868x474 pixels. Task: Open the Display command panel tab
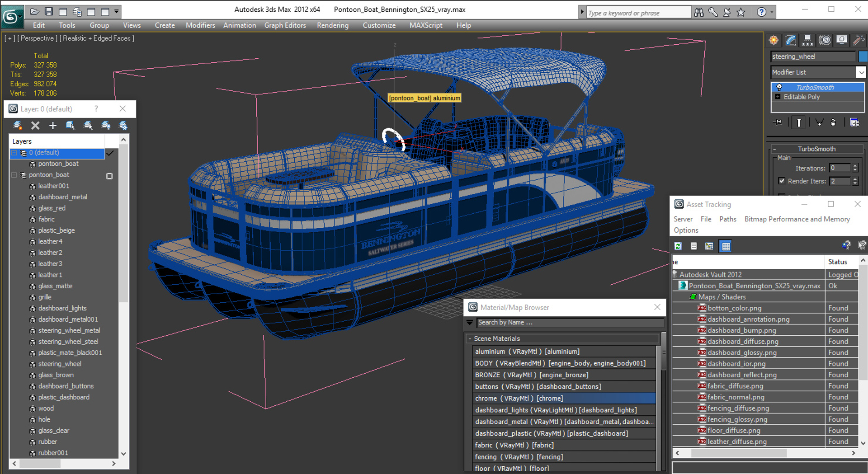click(x=841, y=40)
